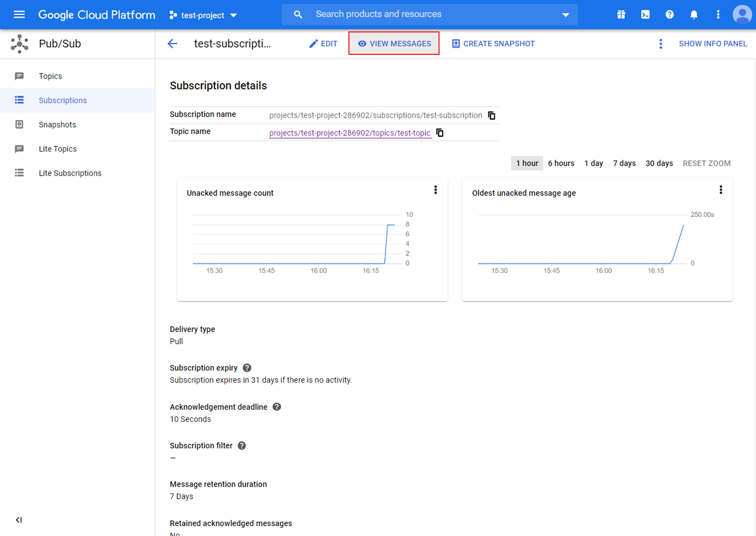Select the 1 hour time range
The image size is (756, 536).
[x=527, y=163]
